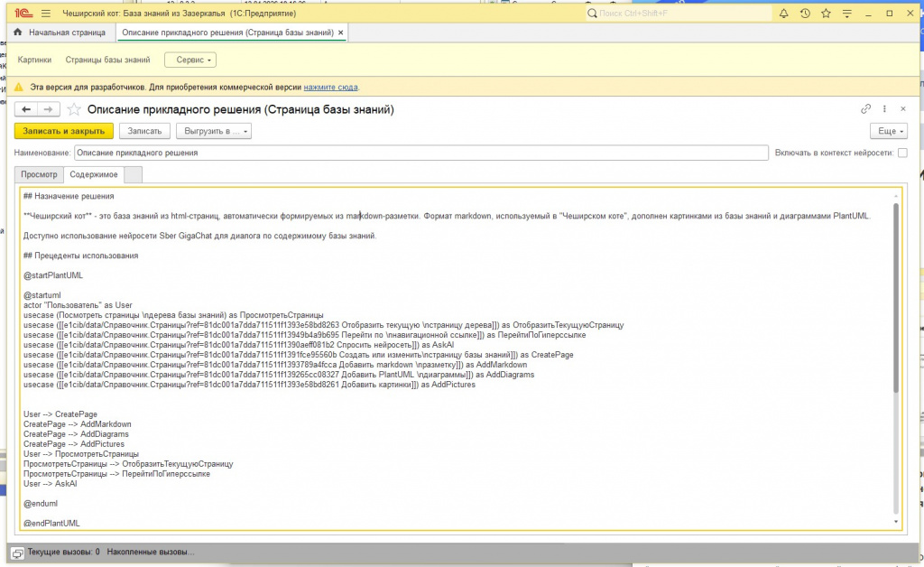Screen dimensions: 924x567
Task: Go to home page icon
Action: tap(17, 33)
